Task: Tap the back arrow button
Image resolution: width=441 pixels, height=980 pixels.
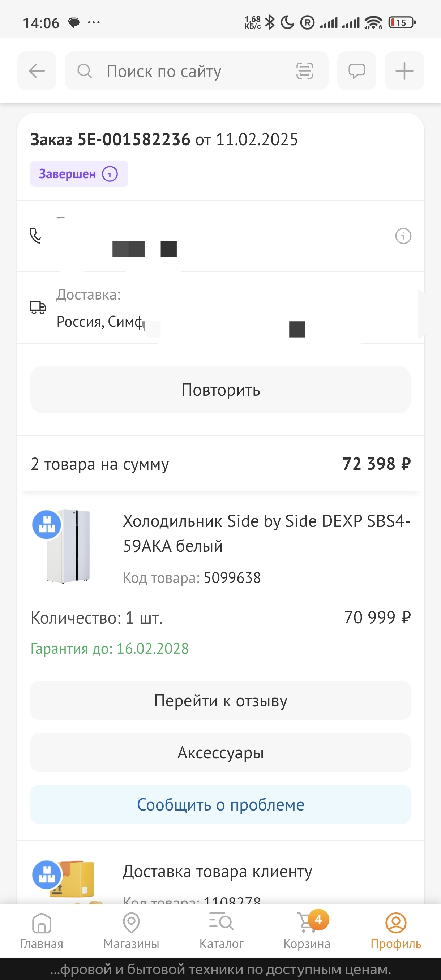Action: pyautogui.click(x=37, y=71)
